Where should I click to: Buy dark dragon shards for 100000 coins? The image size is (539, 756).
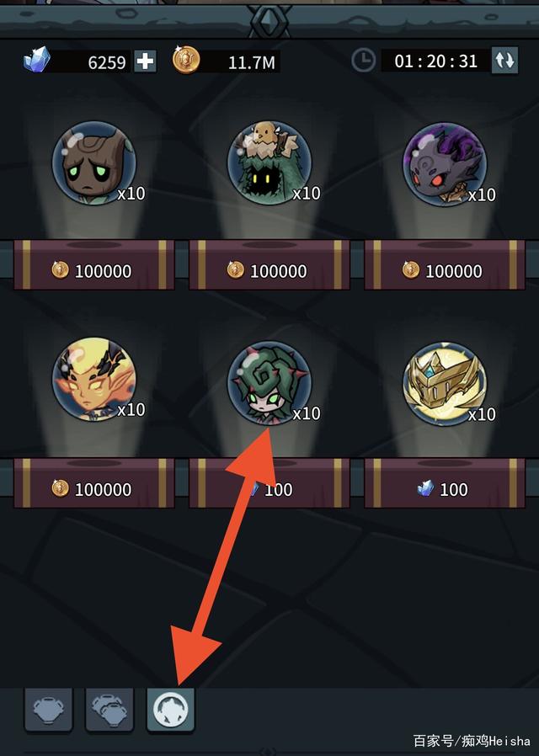[x=445, y=264]
